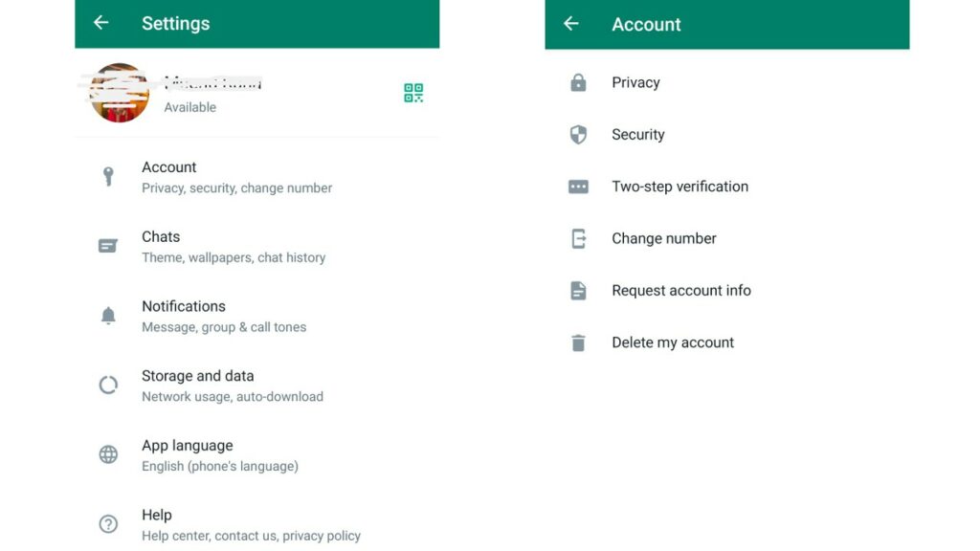Tap the Delete my account label
The image size is (980, 551).
(x=673, y=342)
